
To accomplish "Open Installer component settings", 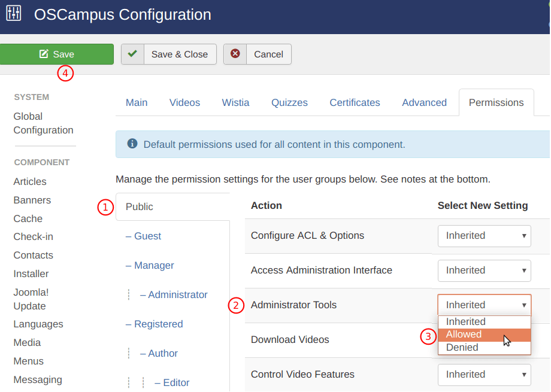I will [31, 274].
